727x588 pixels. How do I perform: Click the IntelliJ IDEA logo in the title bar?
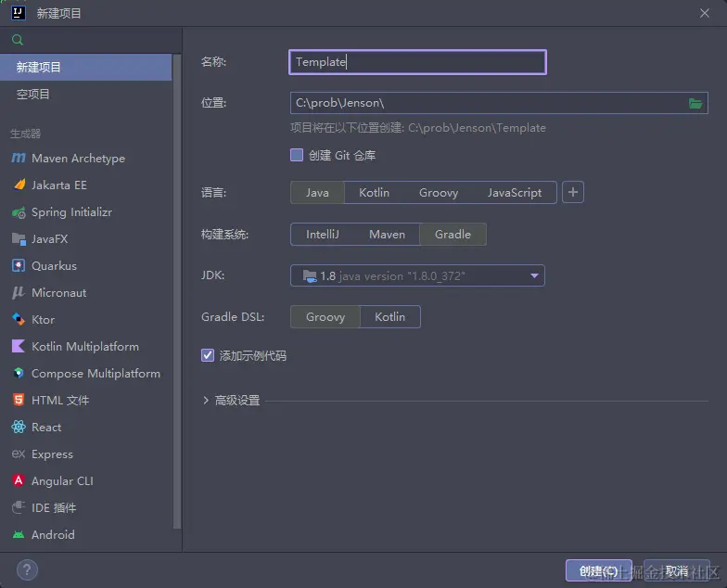pos(19,13)
